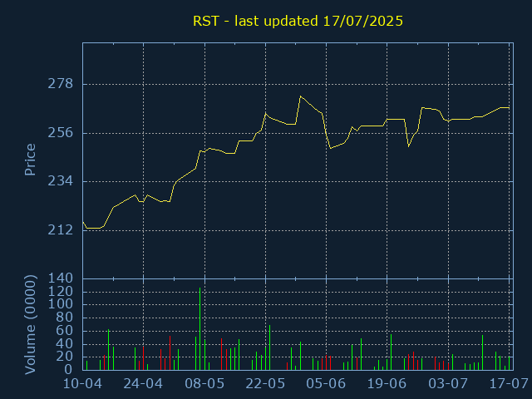The width and height of the screenshot is (532, 399).
Task: Click the 278 price axis label
Action: [x=61, y=84]
